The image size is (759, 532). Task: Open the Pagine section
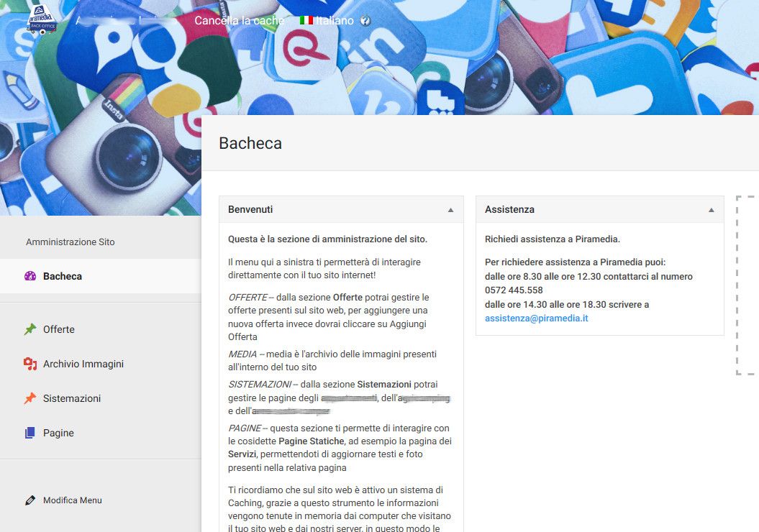[101, 433]
